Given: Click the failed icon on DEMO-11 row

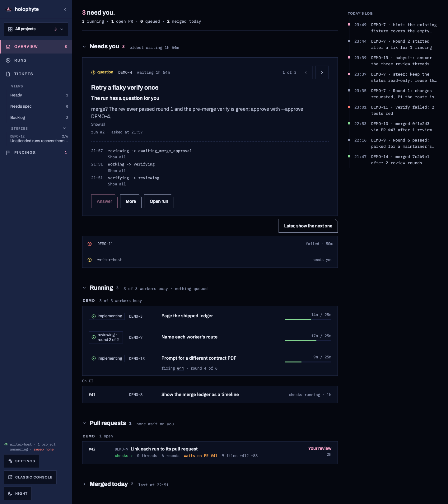Looking at the screenshot, I should coord(90,244).
